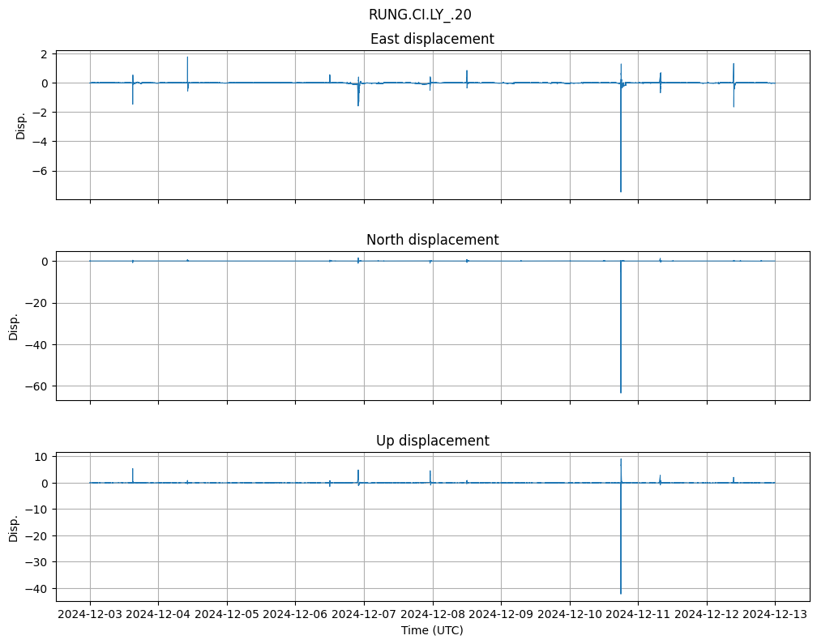Click the East plot positive spike after 2024-12-04

pos(187,58)
